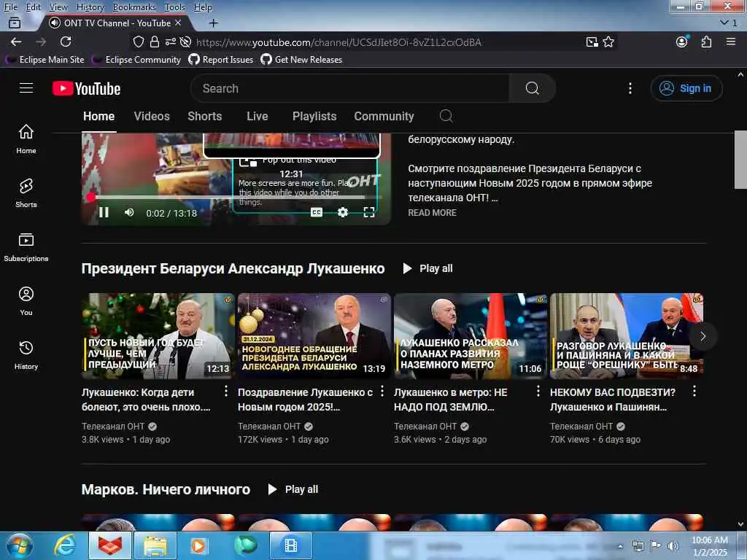Image resolution: width=747 pixels, height=560 pixels.
Task: Click the YouTube logo
Action: point(86,88)
